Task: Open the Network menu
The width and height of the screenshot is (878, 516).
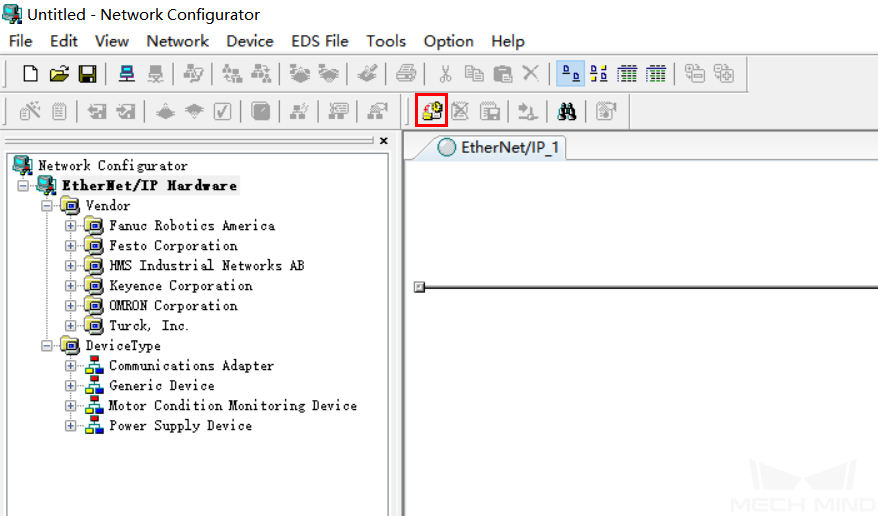Action: point(178,41)
